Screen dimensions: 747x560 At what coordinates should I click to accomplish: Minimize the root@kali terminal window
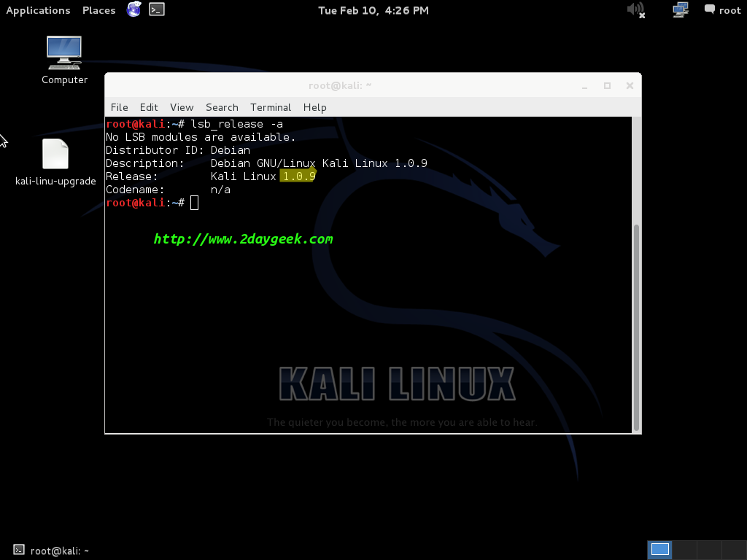click(584, 86)
